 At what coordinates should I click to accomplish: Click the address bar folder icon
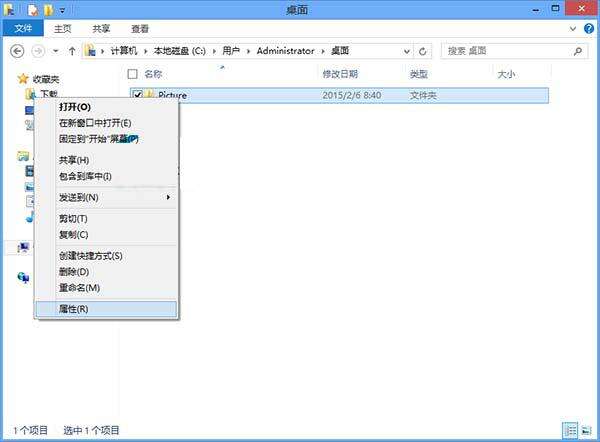pyautogui.click(x=90, y=51)
